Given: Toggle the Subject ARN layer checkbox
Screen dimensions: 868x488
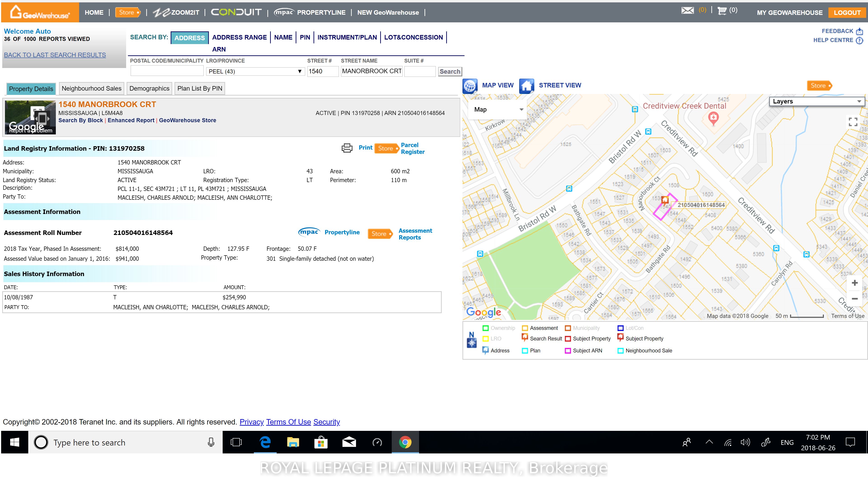Looking at the screenshot, I should (x=568, y=351).
